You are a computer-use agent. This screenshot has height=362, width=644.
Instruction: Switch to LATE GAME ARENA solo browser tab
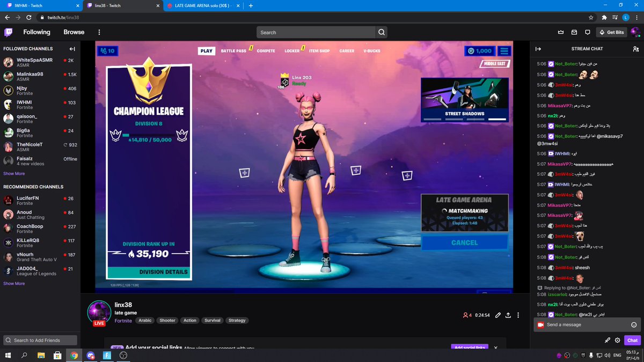(203, 5)
